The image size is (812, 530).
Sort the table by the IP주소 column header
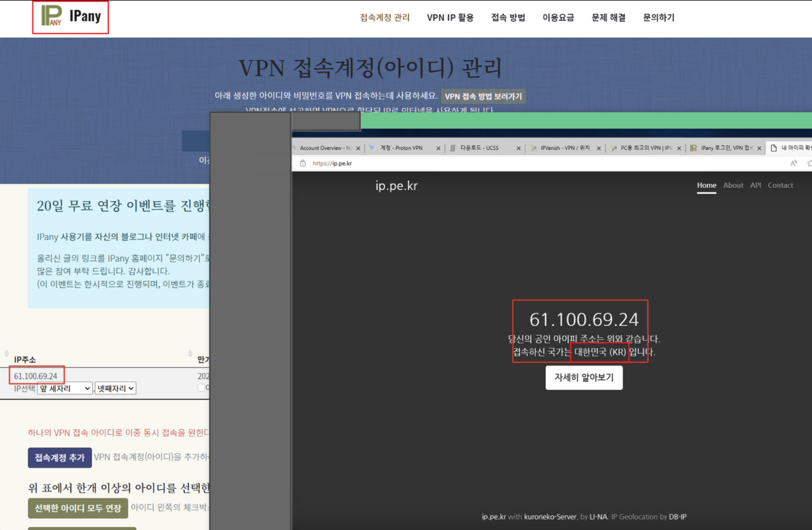click(25, 360)
